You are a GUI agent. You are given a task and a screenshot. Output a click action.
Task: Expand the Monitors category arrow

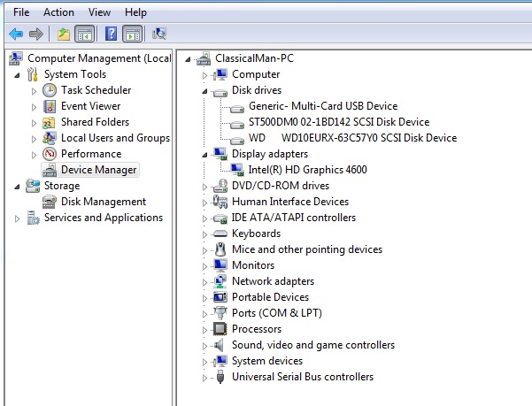coord(204,266)
